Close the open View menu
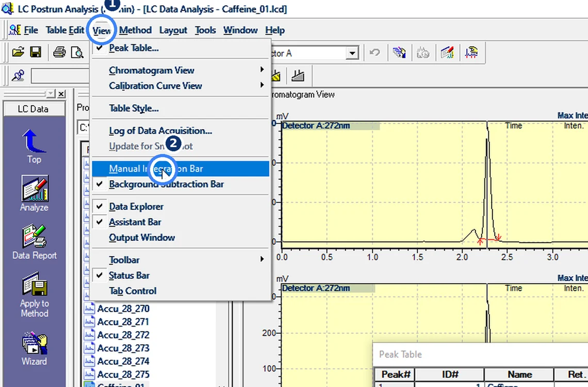588x387 pixels. pos(102,30)
